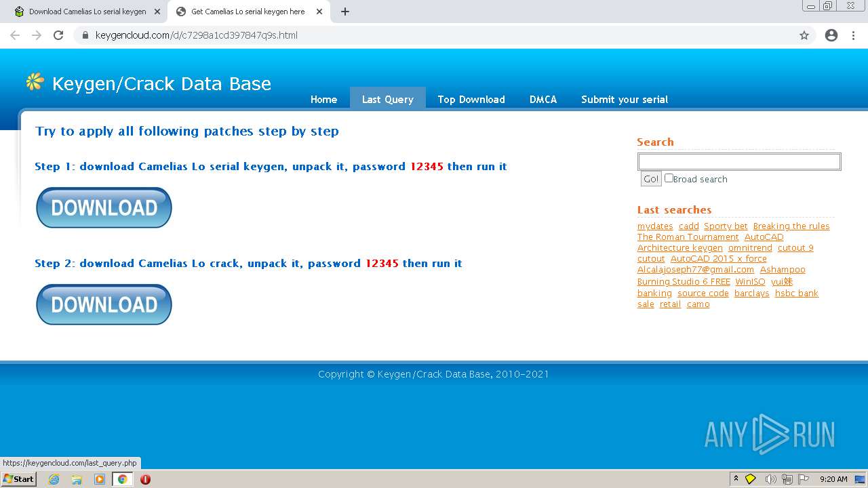Click the red Opera taskbar icon
The height and width of the screenshot is (488, 868).
[145, 479]
